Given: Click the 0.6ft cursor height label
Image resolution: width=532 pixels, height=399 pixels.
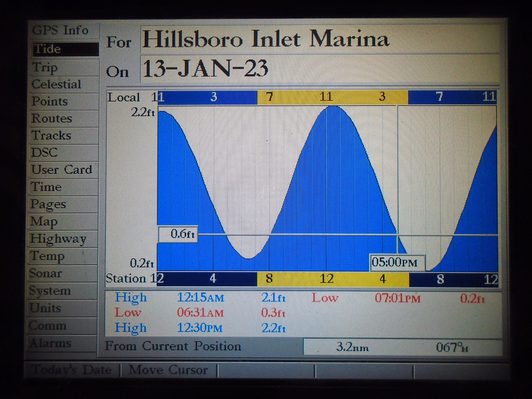Looking at the screenshot, I should [x=178, y=234].
